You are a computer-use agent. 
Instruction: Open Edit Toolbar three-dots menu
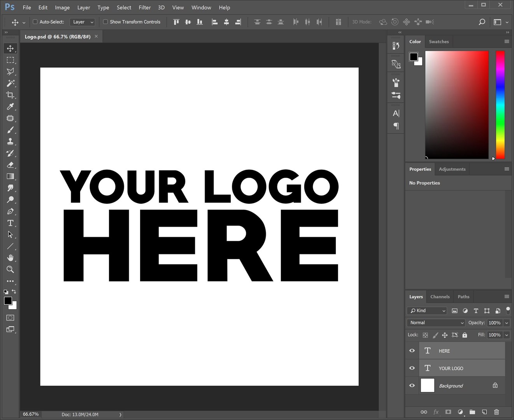pyautogui.click(x=10, y=281)
